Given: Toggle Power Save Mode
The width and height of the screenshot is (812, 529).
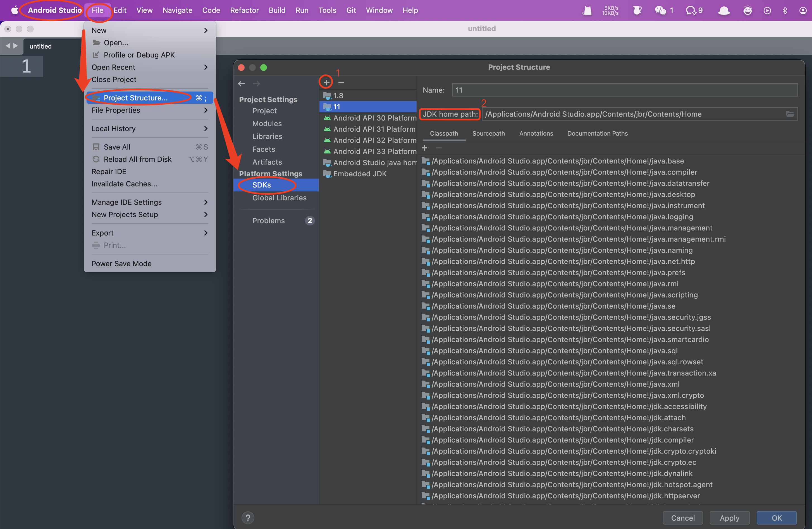Looking at the screenshot, I should point(149,263).
